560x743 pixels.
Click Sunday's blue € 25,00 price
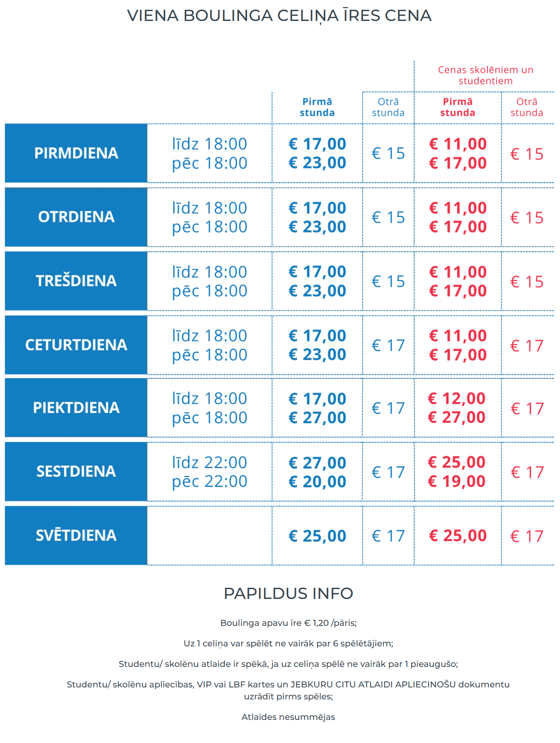click(317, 536)
